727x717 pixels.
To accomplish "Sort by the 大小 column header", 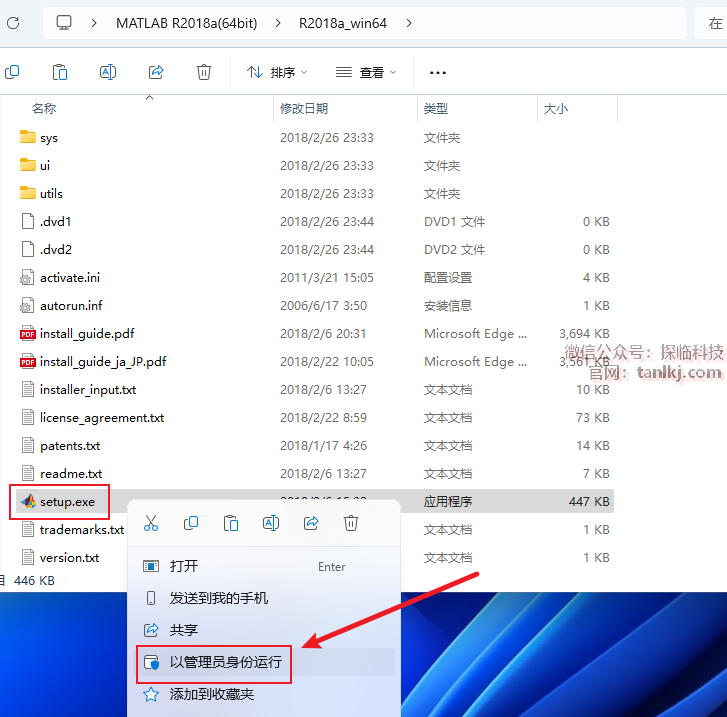I will [x=556, y=109].
